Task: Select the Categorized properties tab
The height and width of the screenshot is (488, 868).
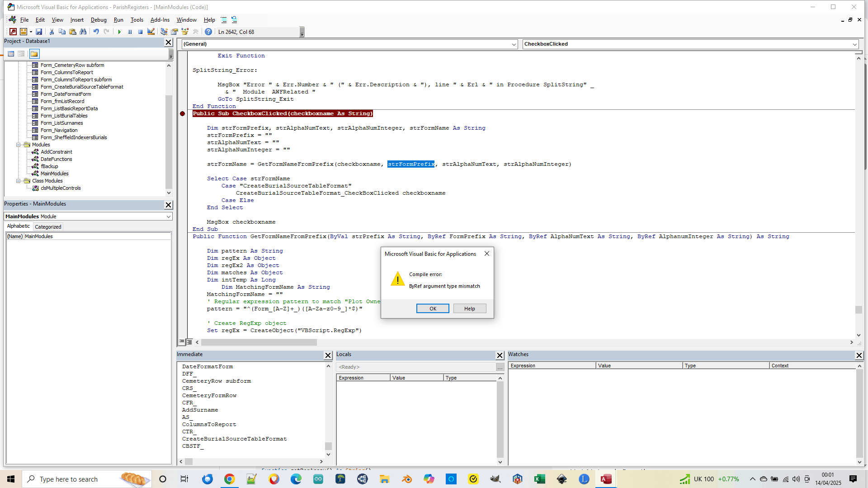Action: [x=48, y=227]
